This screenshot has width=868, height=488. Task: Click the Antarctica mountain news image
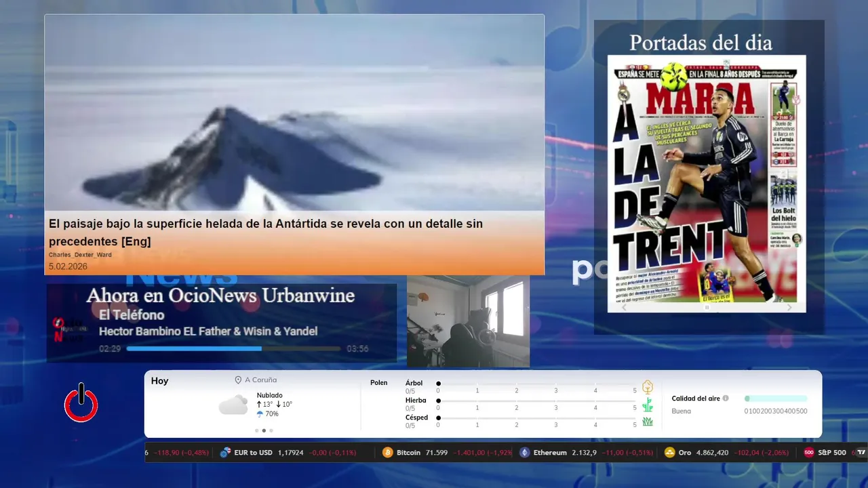[294, 113]
